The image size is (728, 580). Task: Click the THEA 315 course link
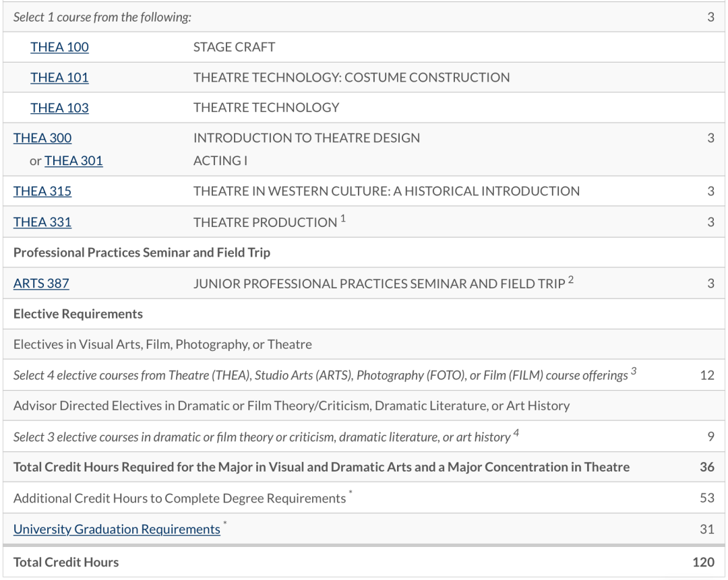click(42, 191)
